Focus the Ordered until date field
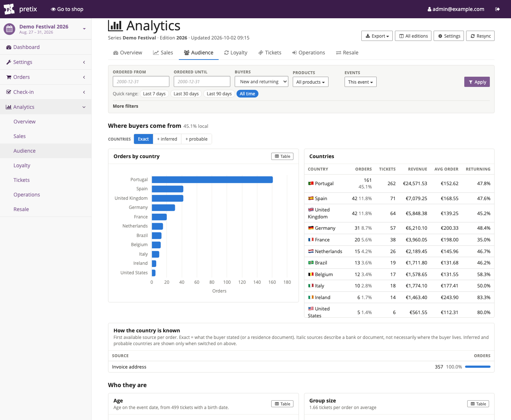The height and width of the screenshot is (420, 511). click(202, 81)
